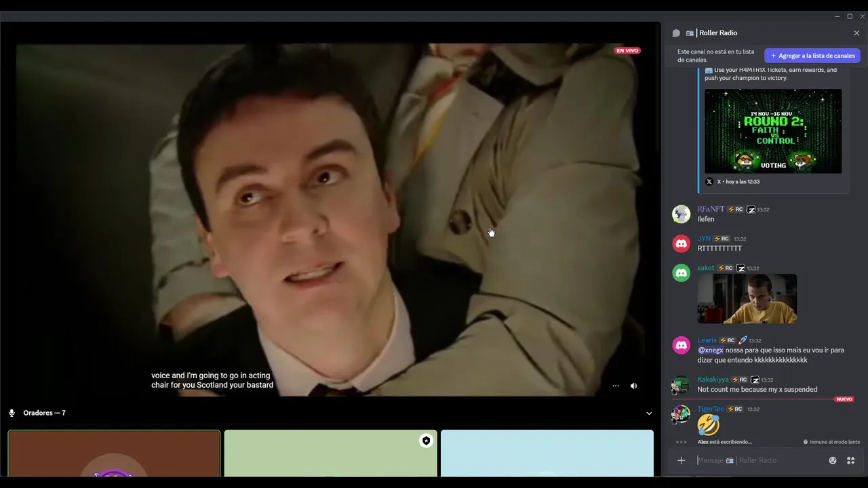
Task: Click Z badge next to RFaNFT
Action: [x=751, y=209]
